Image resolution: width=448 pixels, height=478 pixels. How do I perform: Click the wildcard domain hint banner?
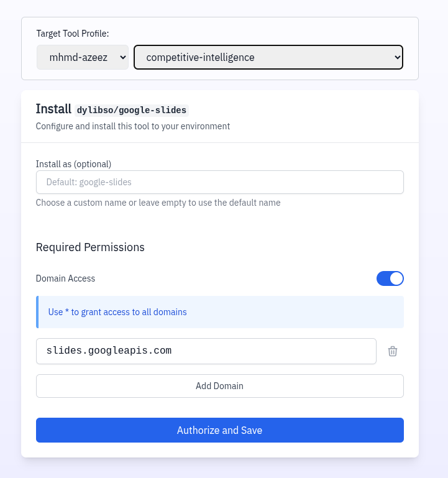(219, 312)
